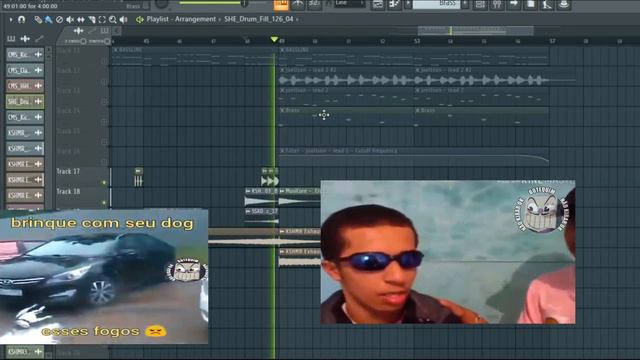Adjust the left zoom knob slider above tracks
Viewport: 640px width, 360px height.
pos(76,41)
